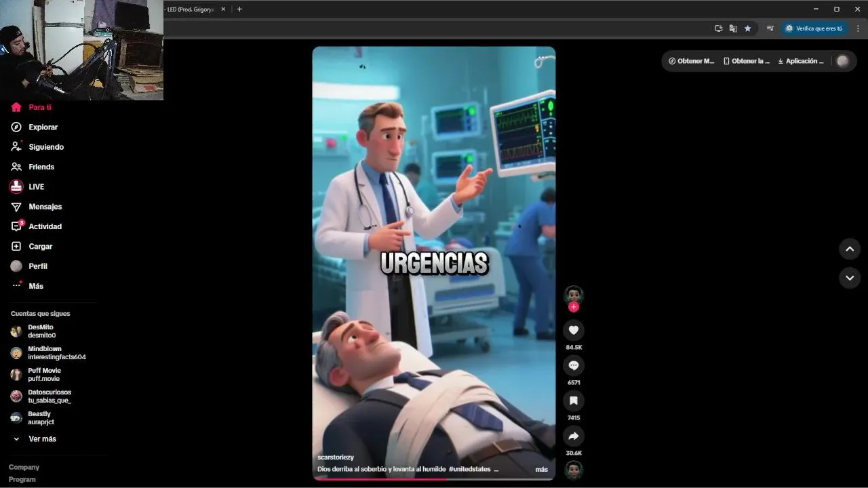868x488 pixels.
Task: Open the Más options menu
Action: (x=27, y=286)
